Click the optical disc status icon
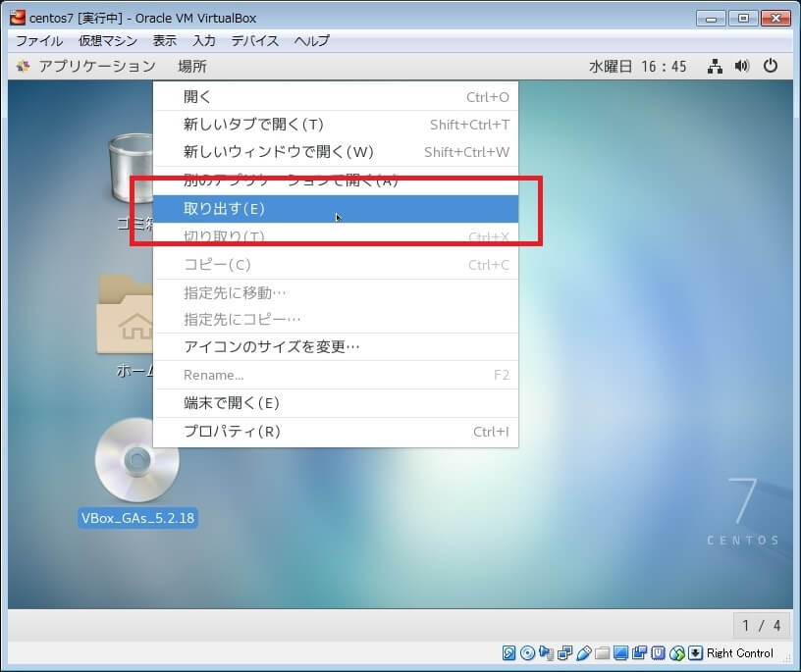This screenshot has width=801, height=672. [528, 653]
